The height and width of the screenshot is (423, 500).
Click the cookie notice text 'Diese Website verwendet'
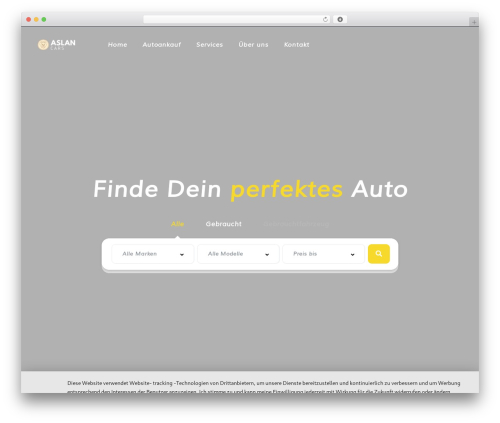point(98,383)
